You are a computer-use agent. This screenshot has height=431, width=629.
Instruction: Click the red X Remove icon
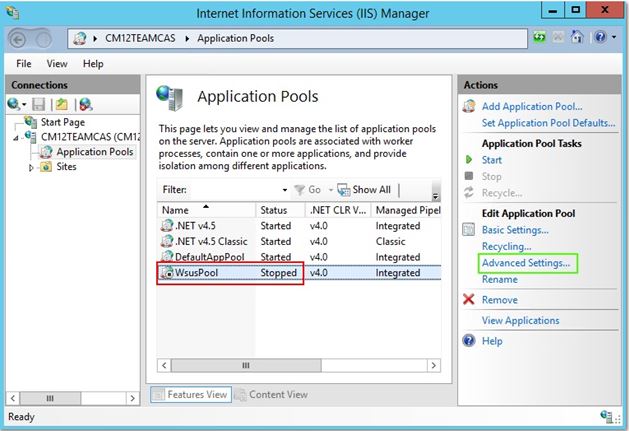point(469,299)
